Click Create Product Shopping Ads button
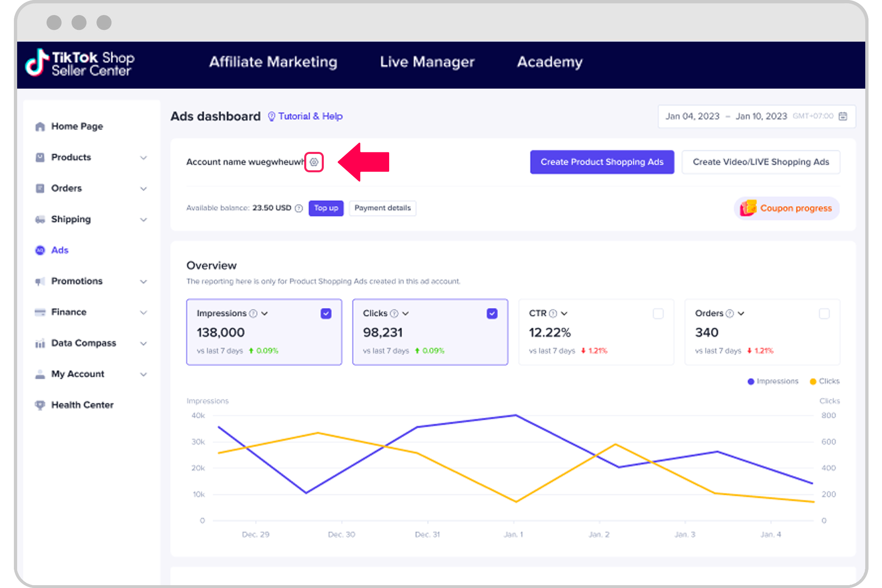882x588 pixels. (x=602, y=162)
